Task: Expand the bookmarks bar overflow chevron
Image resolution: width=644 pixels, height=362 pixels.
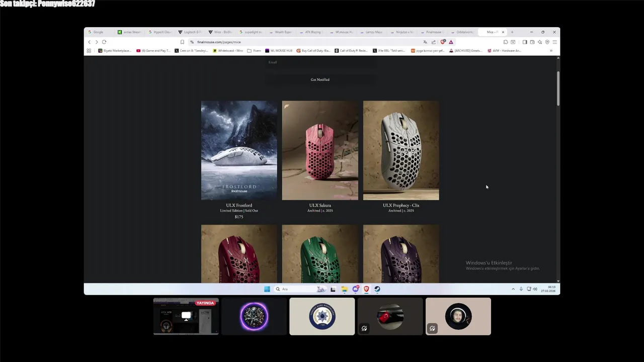Action: point(551,51)
